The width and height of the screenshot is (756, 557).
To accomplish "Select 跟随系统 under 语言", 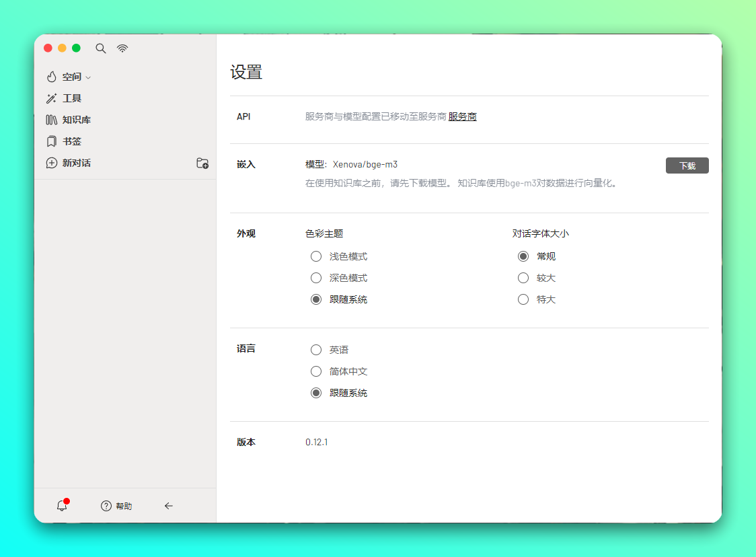I will 316,393.
